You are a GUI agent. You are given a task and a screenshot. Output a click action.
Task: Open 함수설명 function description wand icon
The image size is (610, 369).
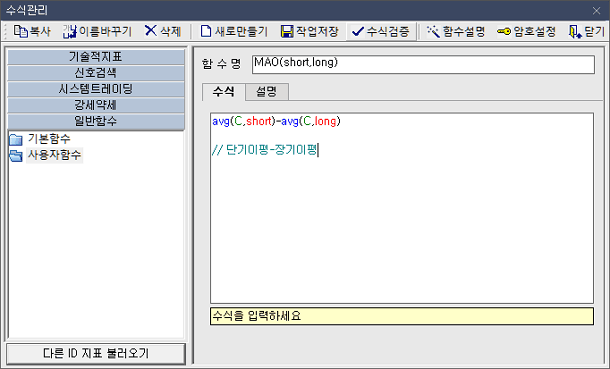point(433,31)
